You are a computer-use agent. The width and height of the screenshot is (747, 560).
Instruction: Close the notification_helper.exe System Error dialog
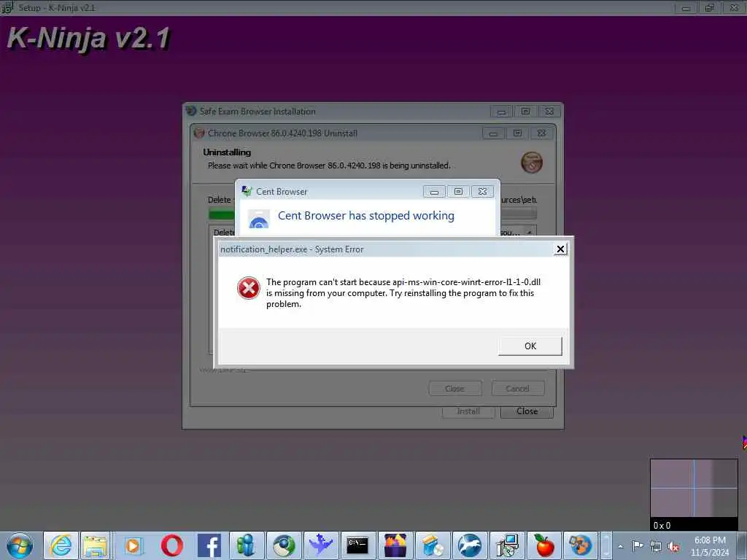[560, 249]
